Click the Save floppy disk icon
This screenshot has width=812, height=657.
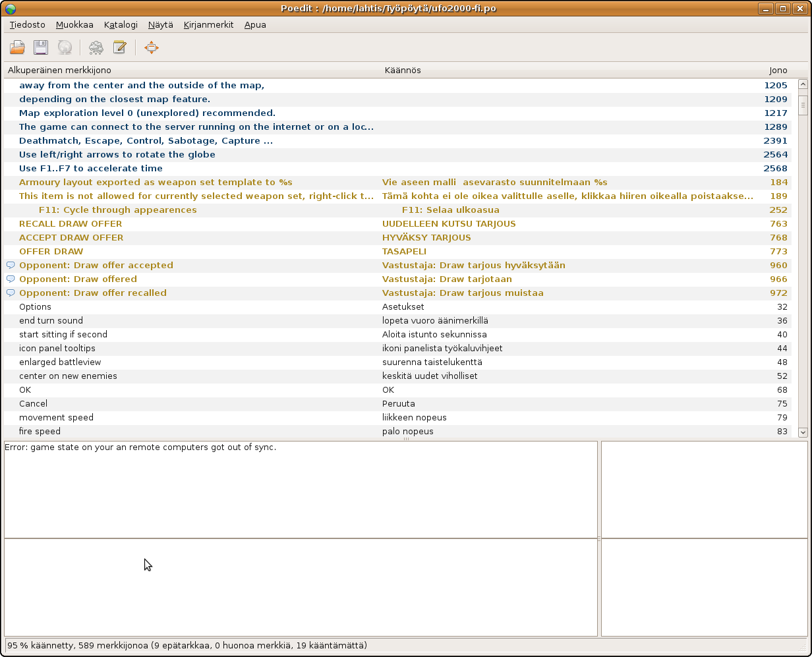point(41,47)
